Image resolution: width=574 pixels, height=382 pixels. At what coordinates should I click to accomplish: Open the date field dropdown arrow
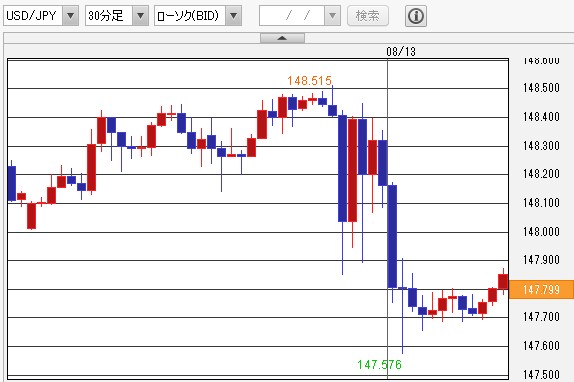coord(332,16)
